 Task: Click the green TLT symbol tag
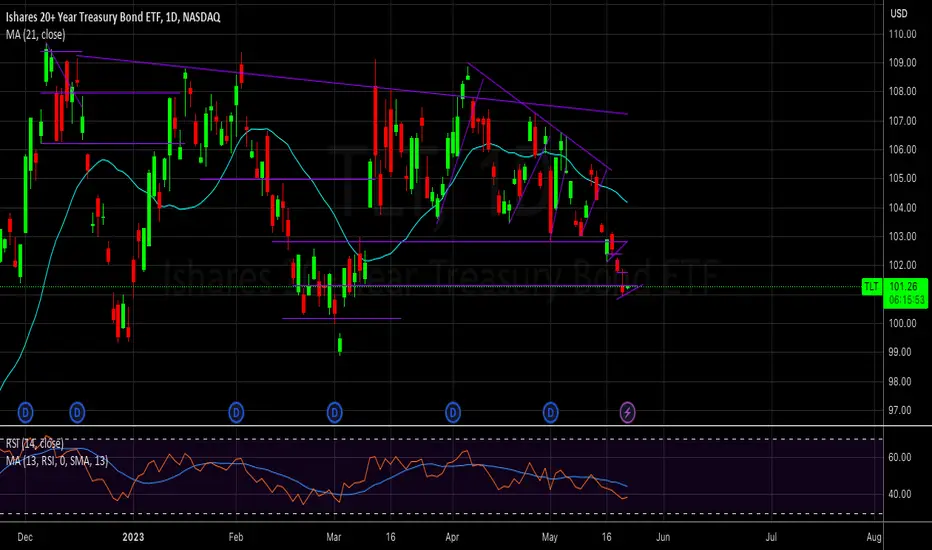871,287
